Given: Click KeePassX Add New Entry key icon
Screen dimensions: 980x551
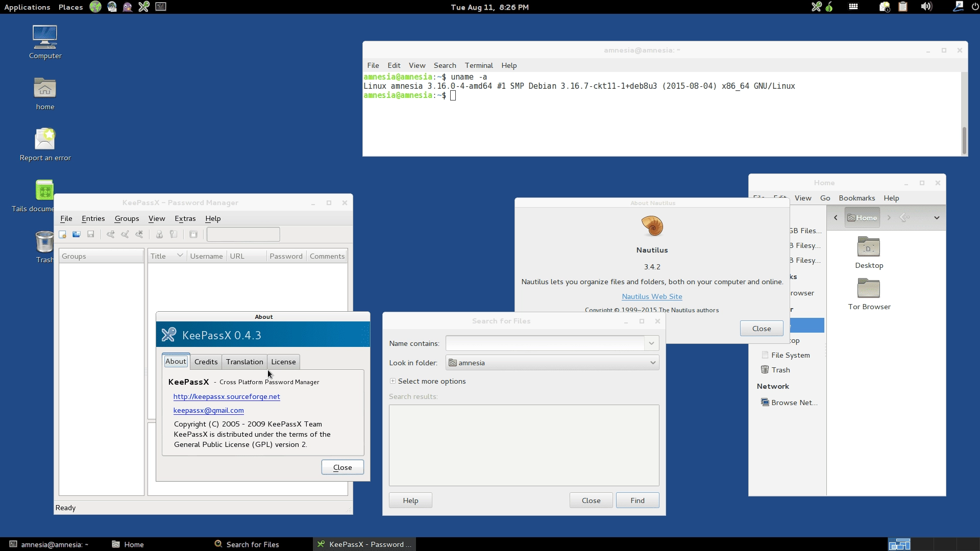Looking at the screenshot, I should pyautogui.click(x=110, y=234).
